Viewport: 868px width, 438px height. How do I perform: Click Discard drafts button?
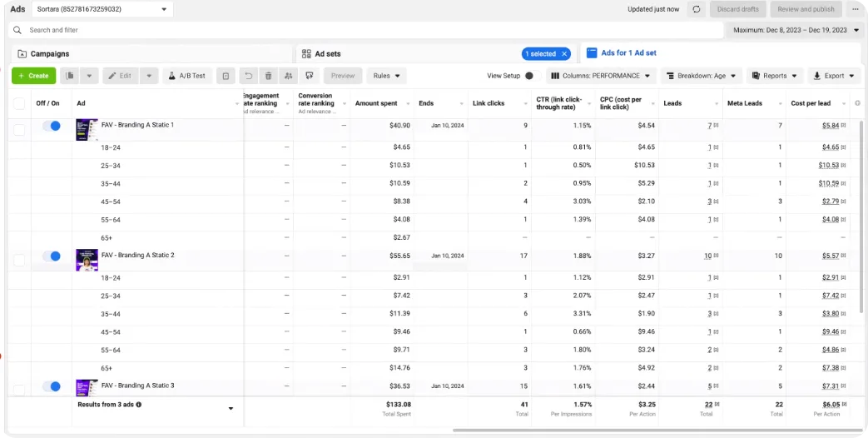[738, 9]
